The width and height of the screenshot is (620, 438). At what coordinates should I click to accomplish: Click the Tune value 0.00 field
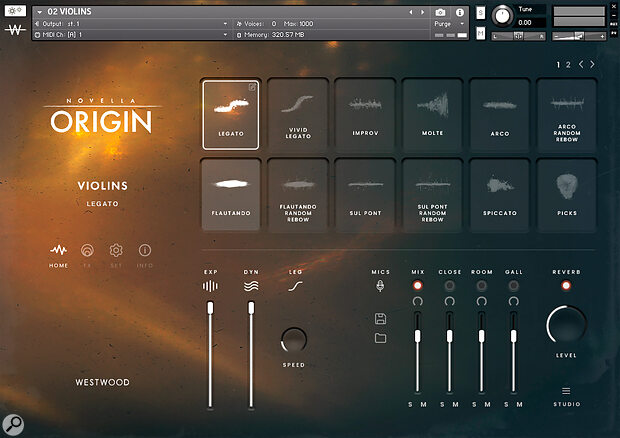pyautogui.click(x=531, y=23)
